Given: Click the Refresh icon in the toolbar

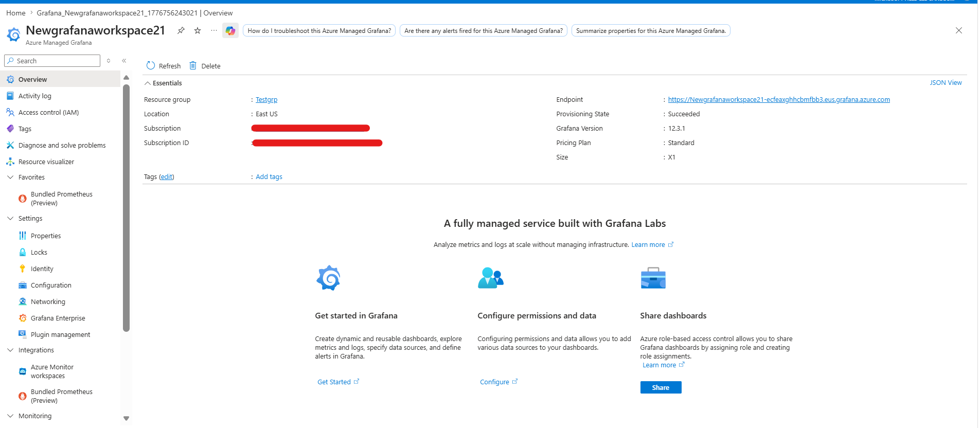Looking at the screenshot, I should (x=151, y=66).
